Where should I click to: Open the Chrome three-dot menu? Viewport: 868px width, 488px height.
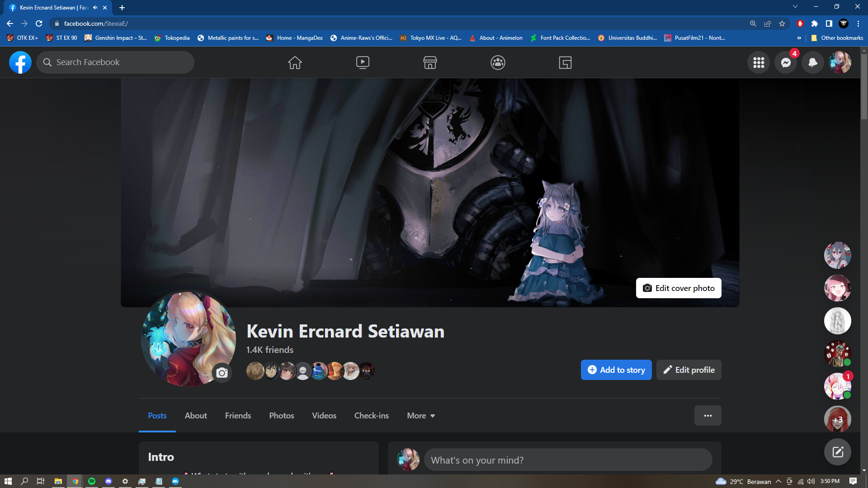[x=858, y=23]
